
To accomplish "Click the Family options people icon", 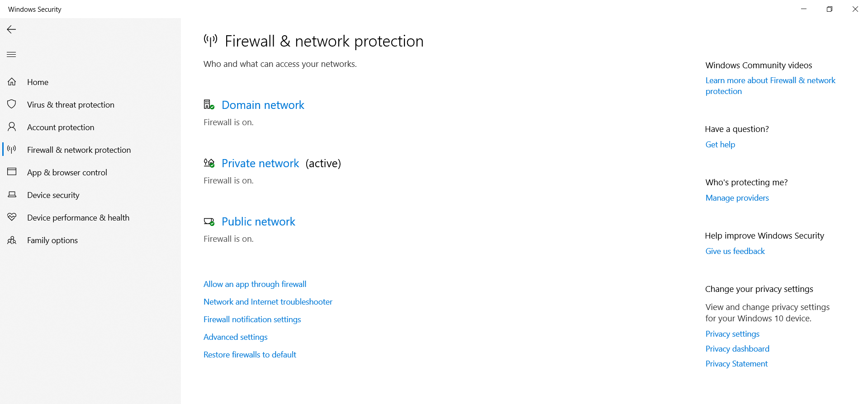I will coord(12,240).
